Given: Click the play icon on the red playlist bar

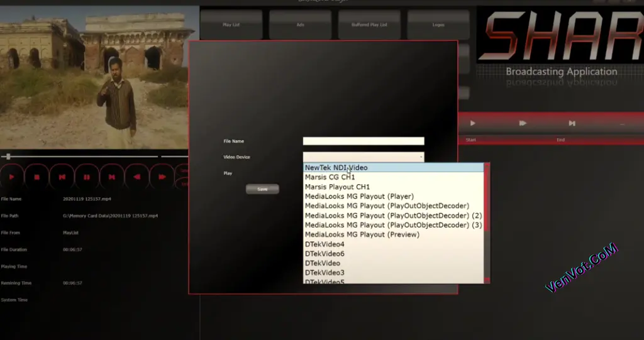Looking at the screenshot, I should tap(473, 123).
